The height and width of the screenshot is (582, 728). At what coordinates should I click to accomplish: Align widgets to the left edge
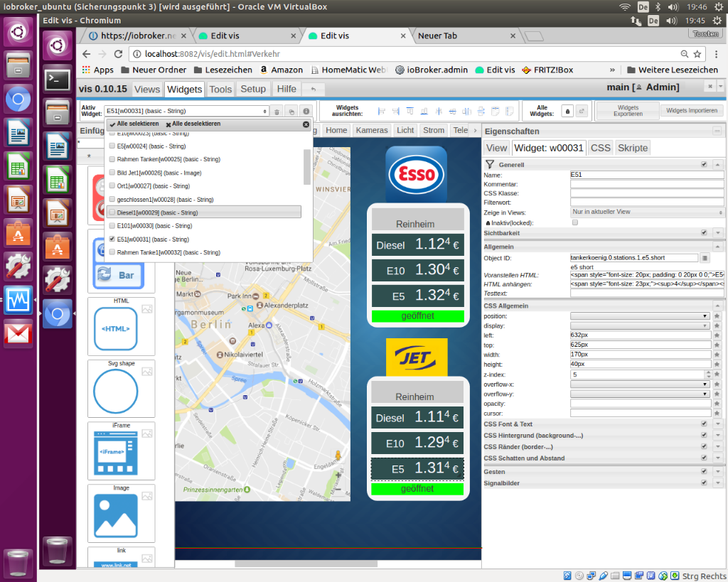click(382, 111)
